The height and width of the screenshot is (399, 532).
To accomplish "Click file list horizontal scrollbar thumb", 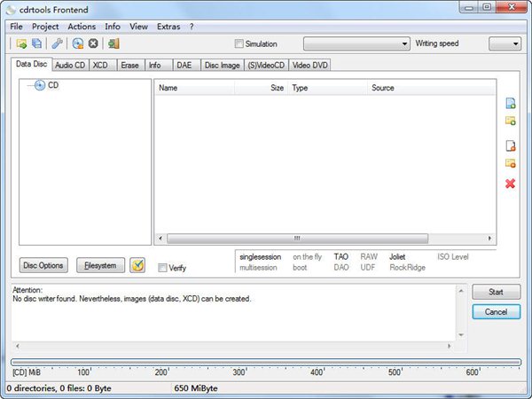I will pos(298,239).
